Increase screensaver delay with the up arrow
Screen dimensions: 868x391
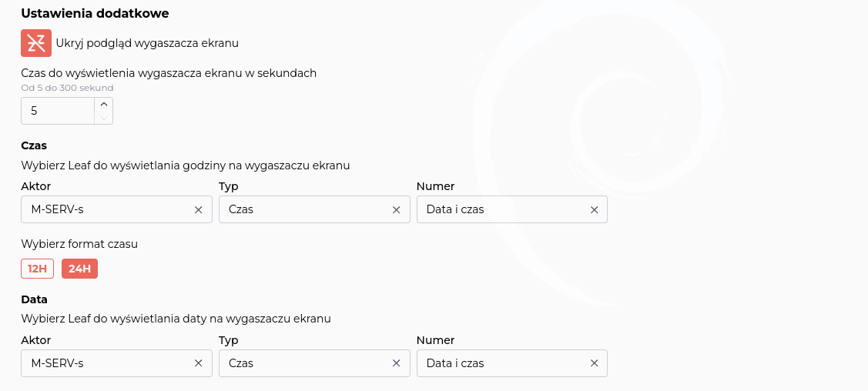(x=104, y=104)
